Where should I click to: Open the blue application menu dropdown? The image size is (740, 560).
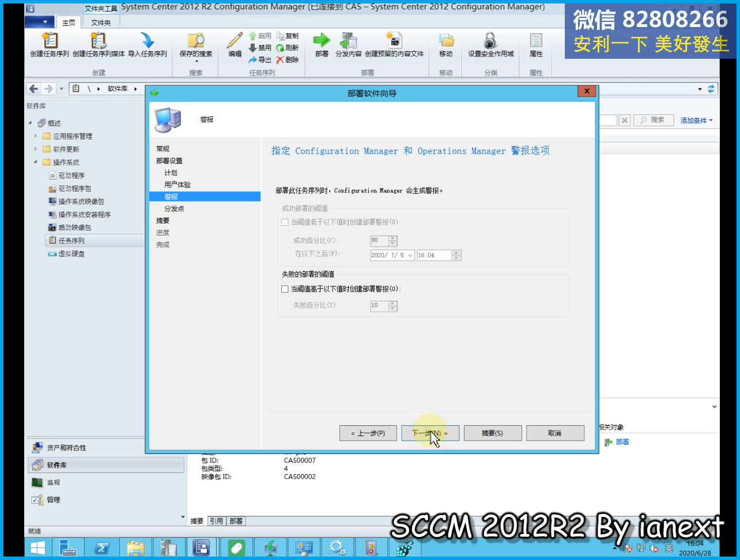[x=40, y=22]
